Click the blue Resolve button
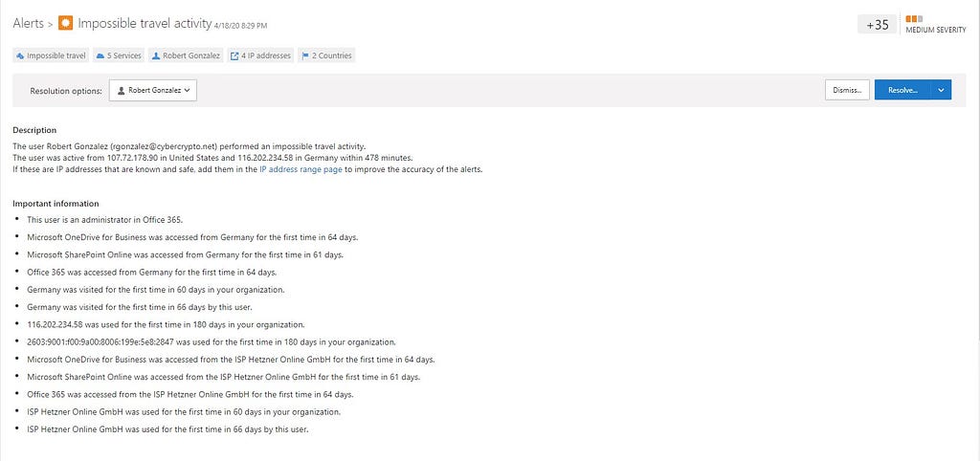Image resolution: width=980 pixels, height=461 pixels. coord(902,90)
